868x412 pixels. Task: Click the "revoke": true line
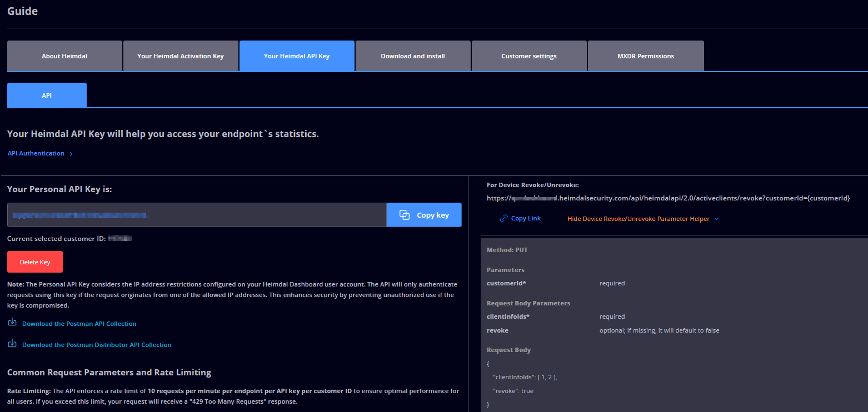[x=513, y=391]
